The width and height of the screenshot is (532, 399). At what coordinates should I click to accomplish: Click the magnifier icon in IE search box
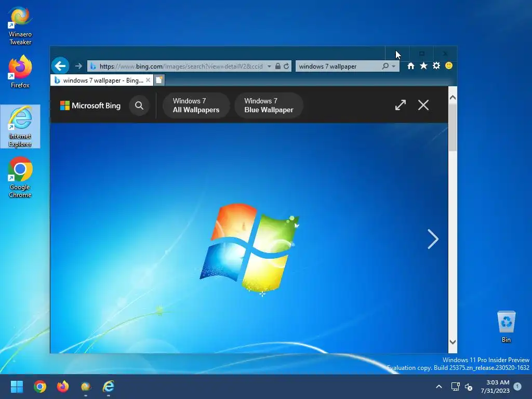tap(385, 66)
